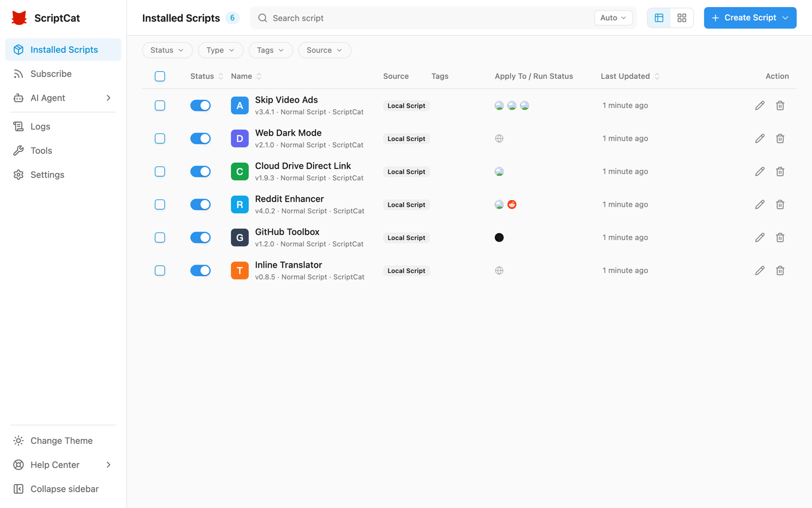The image size is (812, 508).
Task: Delete the Skip Video Ads script
Action: pyautogui.click(x=780, y=106)
